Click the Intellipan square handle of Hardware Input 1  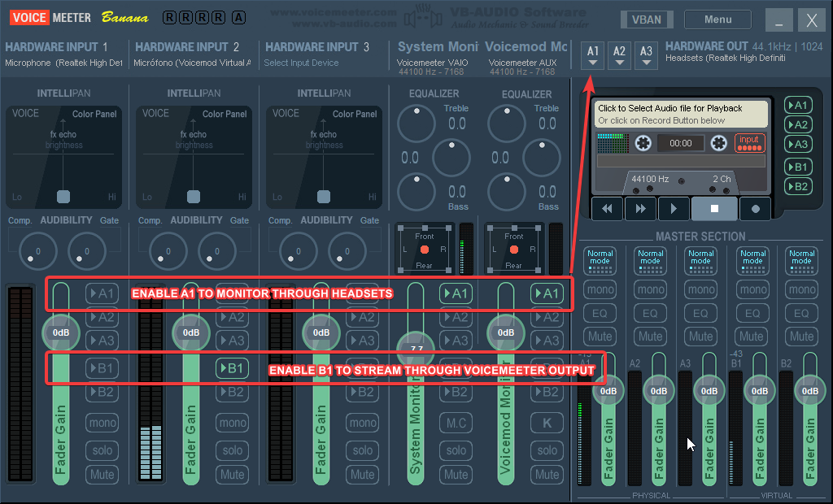pyautogui.click(x=63, y=197)
